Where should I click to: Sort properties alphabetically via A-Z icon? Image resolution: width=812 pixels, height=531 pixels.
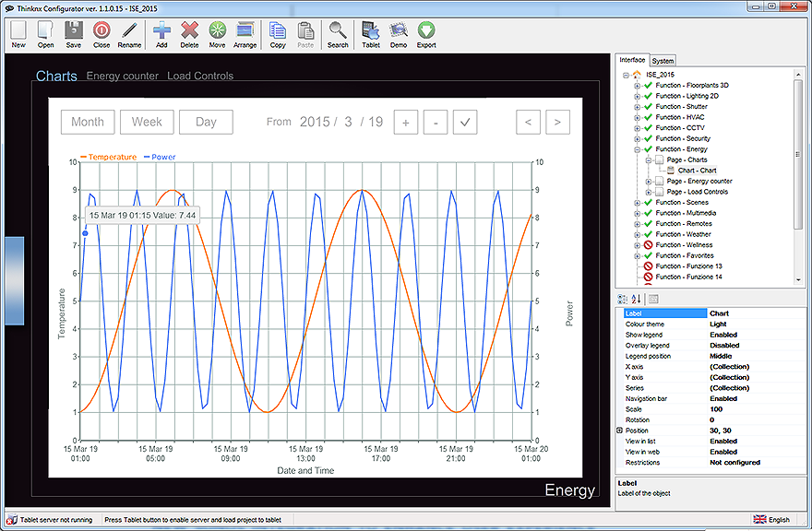pyautogui.click(x=637, y=299)
